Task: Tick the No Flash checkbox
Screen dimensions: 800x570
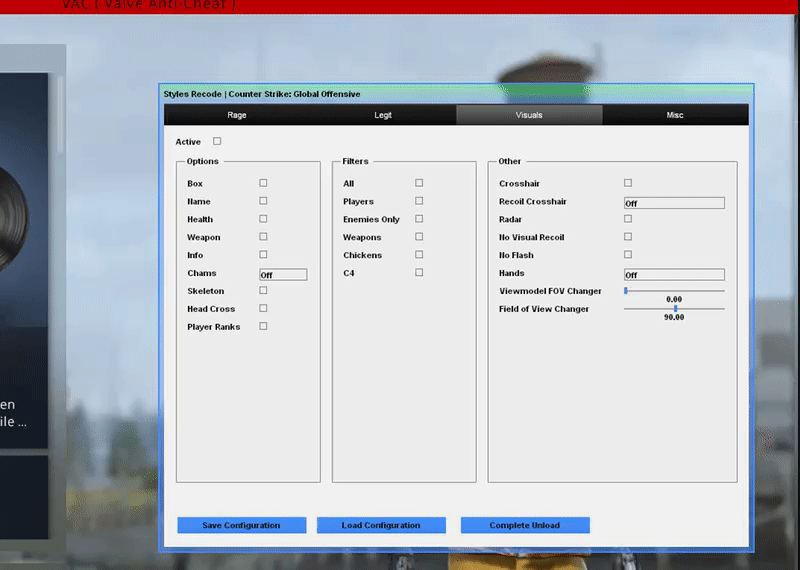Action: pyautogui.click(x=628, y=254)
